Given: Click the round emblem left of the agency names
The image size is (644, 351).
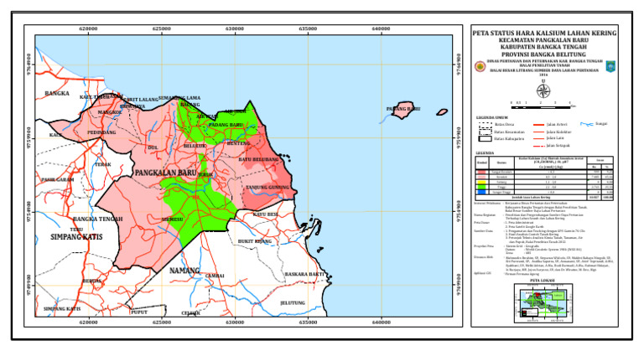Looking at the screenshot, I should point(480,66).
